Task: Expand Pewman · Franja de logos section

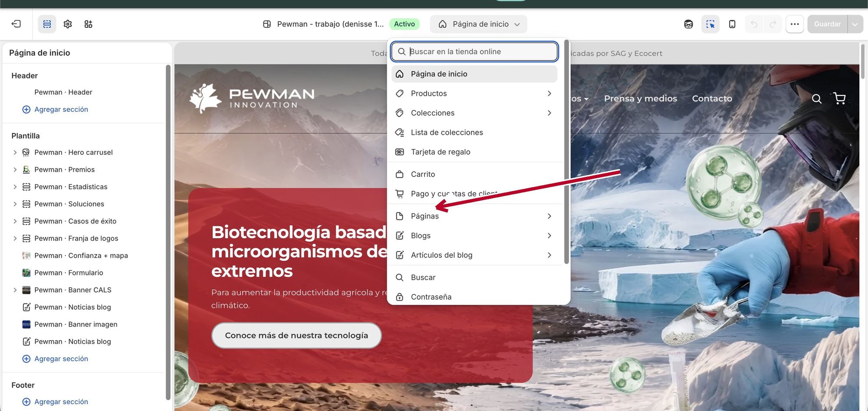Action: 15,238
